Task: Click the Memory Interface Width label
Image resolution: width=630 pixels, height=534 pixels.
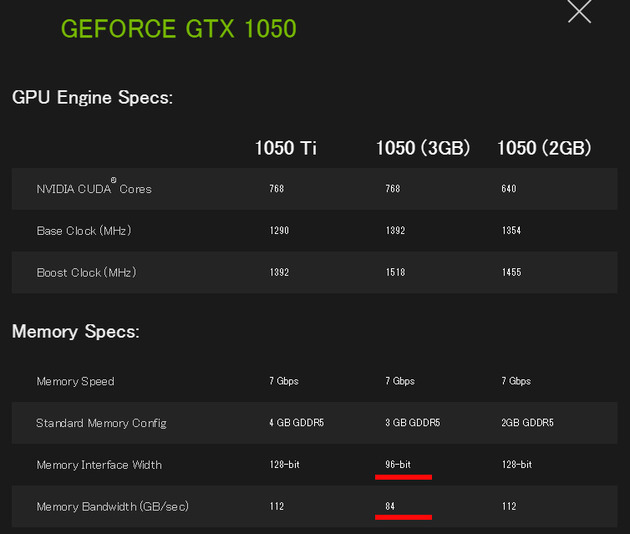Action: coord(99,465)
